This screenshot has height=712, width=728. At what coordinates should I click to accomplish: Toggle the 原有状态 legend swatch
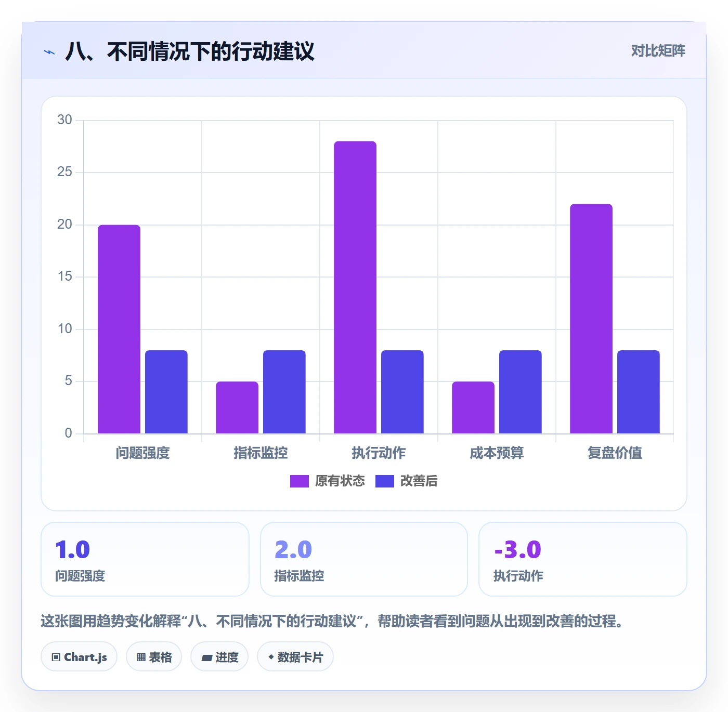click(x=299, y=481)
